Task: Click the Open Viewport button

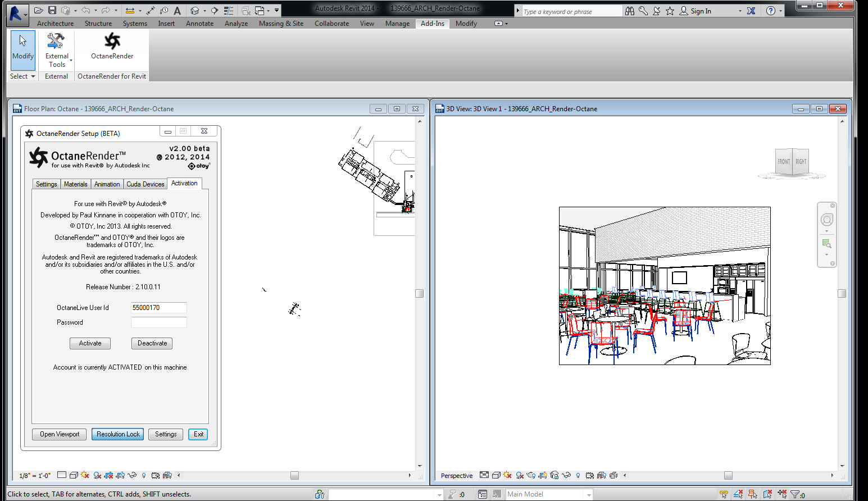Action: pos(60,434)
